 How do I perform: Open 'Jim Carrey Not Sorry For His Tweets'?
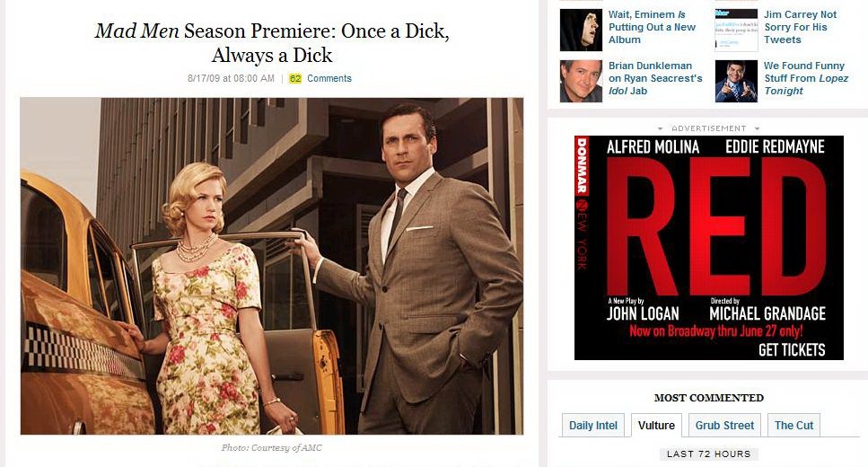pyautogui.click(x=801, y=27)
